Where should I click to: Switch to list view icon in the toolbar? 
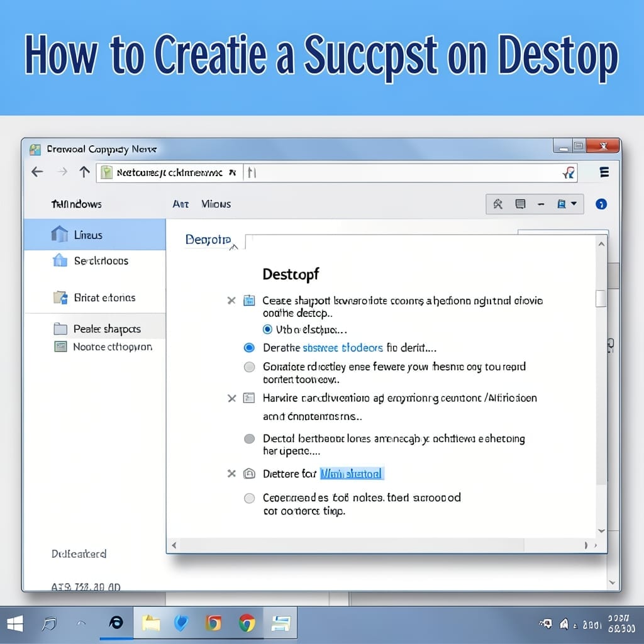(x=520, y=204)
